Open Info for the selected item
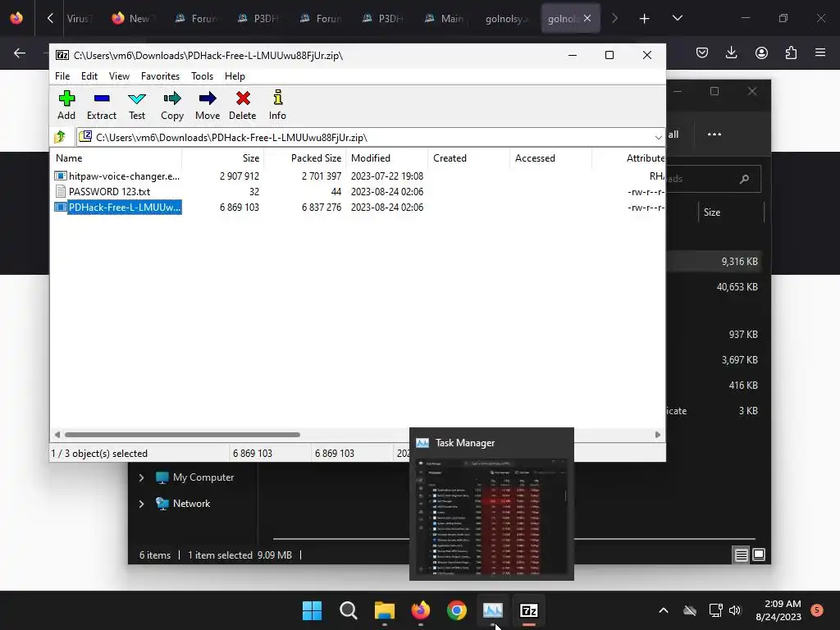840x630 pixels. [x=277, y=105]
